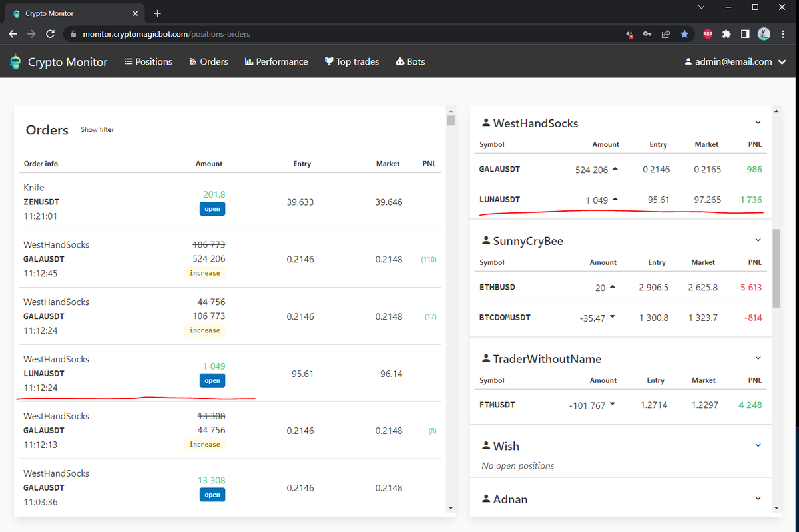Open the Top trades nav item

352,61
